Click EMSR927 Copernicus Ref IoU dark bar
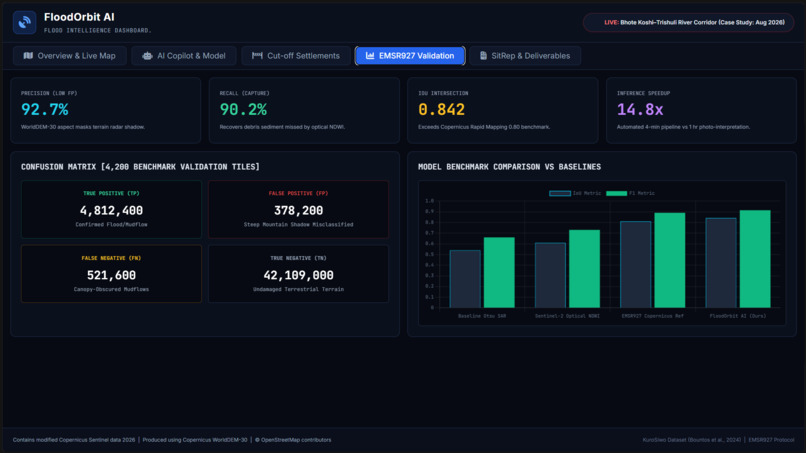The width and height of the screenshot is (806, 453). (636, 264)
